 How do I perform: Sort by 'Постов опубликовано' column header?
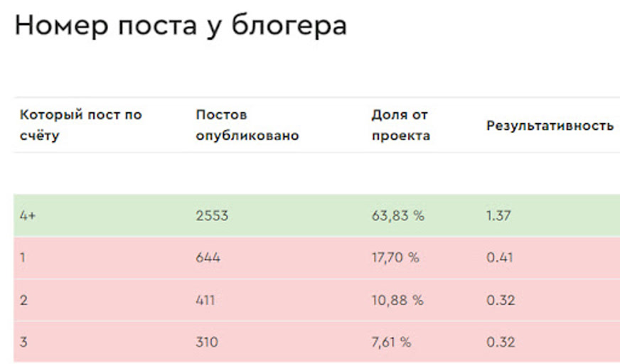[247, 125]
